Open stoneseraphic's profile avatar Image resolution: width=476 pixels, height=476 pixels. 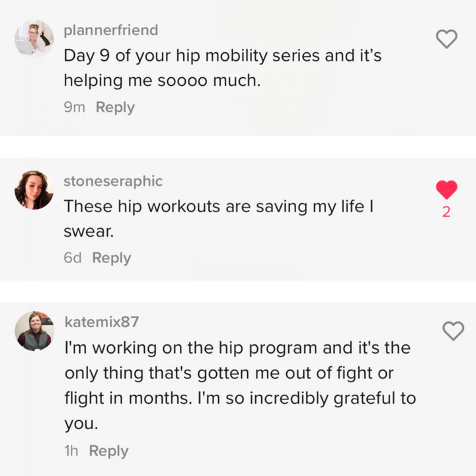(x=34, y=190)
